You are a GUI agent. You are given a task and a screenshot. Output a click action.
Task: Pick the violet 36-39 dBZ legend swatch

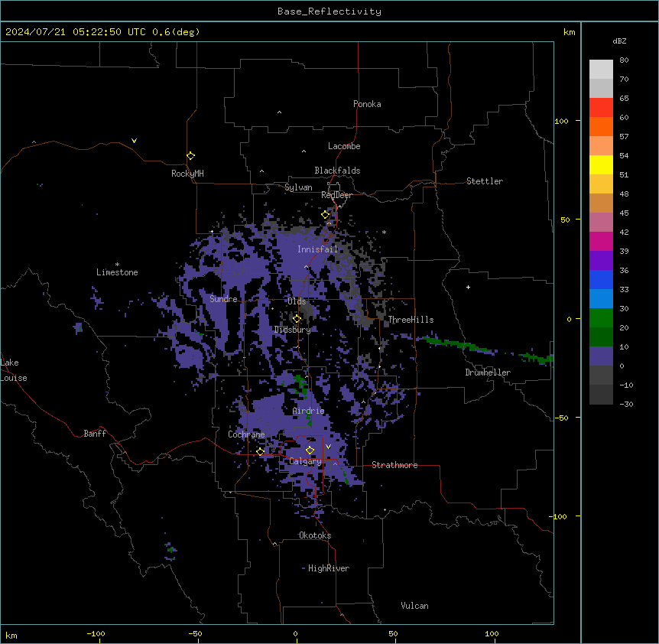click(601, 261)
